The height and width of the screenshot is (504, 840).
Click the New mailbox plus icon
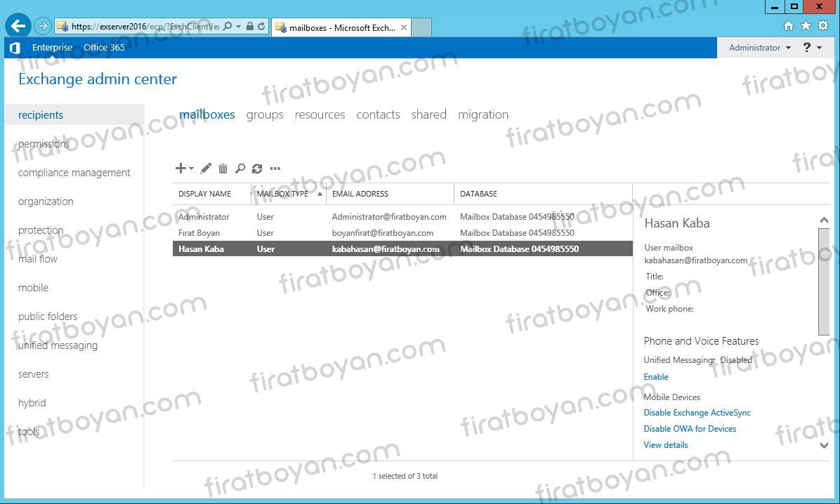[181, 168]
